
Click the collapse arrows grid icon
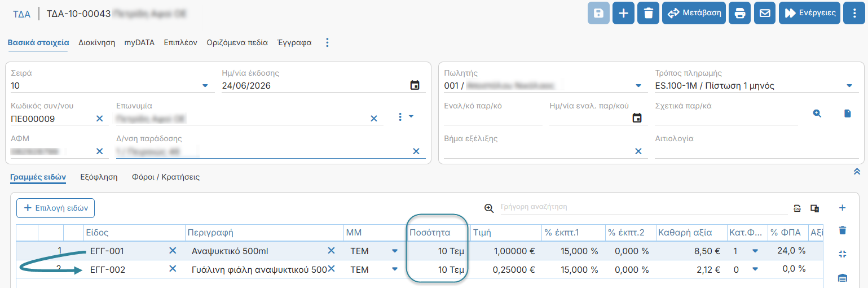click(x=843, y=254)
